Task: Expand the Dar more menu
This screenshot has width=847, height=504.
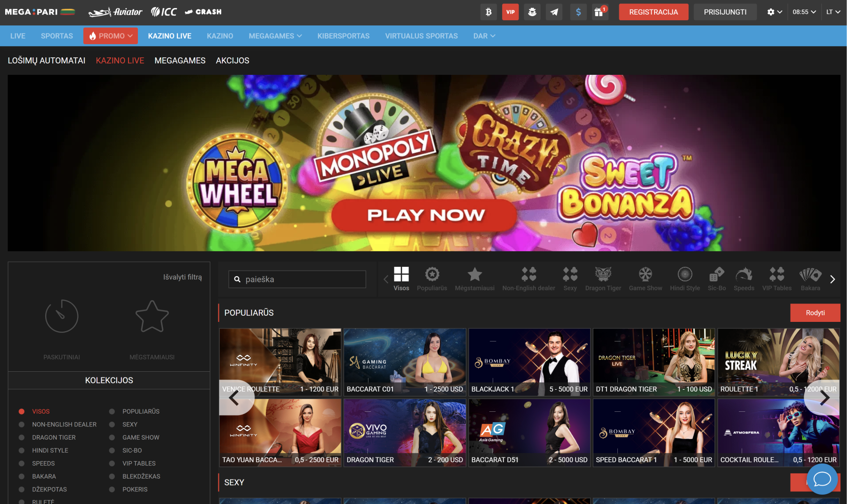Action: [484, 36]
